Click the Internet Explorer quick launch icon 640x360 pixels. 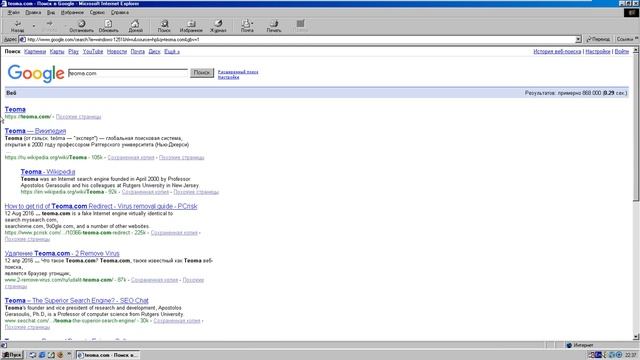(42, 355)
